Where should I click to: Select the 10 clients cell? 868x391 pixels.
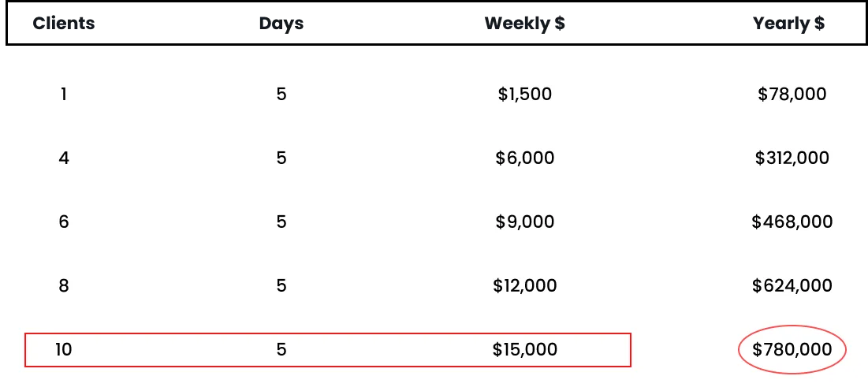pos(64,349)
